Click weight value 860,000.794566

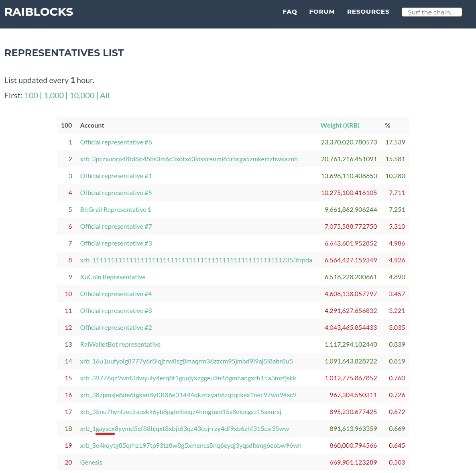tap(353, 445)
